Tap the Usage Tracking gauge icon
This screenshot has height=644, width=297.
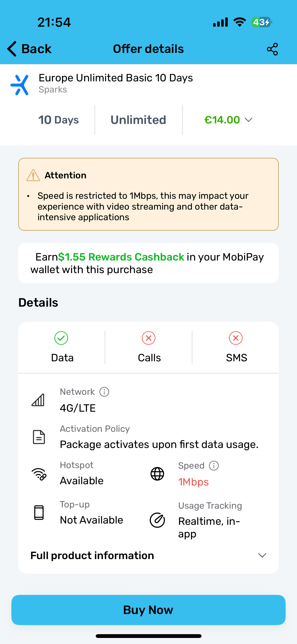[157, 520]
